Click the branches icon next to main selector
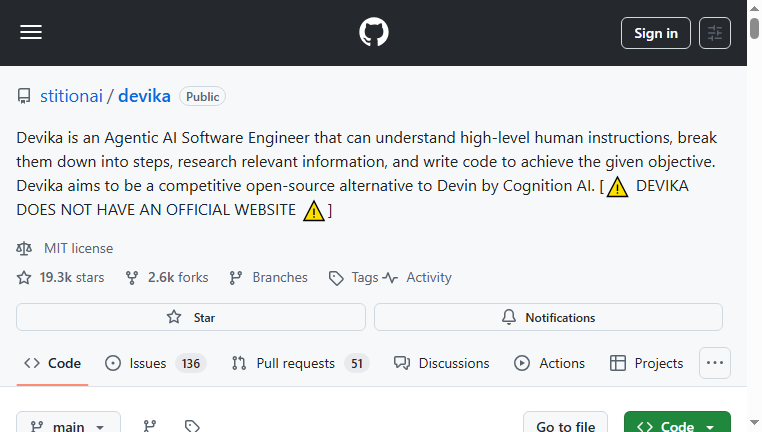This screenshot has height=432, width=762. (150, 426)
